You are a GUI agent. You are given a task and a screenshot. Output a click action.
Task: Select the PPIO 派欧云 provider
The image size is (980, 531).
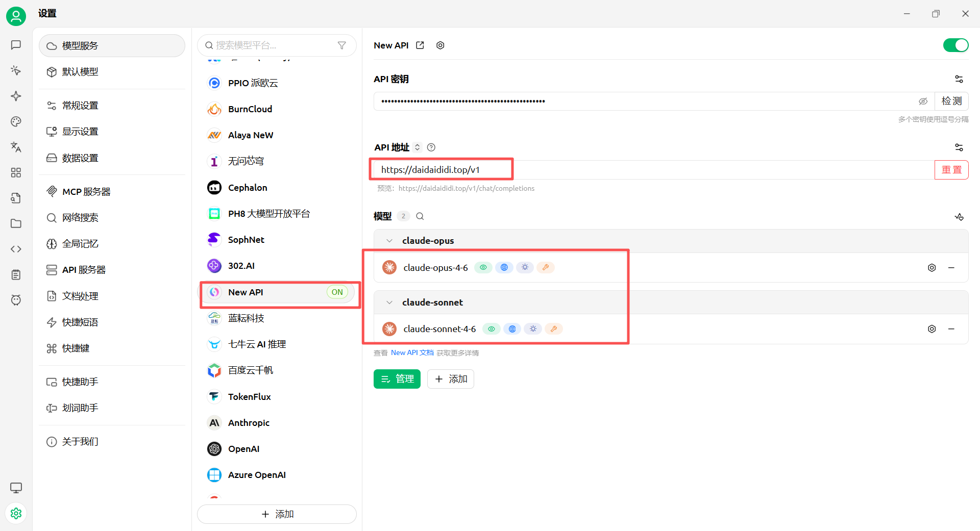pyautogui.click(x=277, y=83)
